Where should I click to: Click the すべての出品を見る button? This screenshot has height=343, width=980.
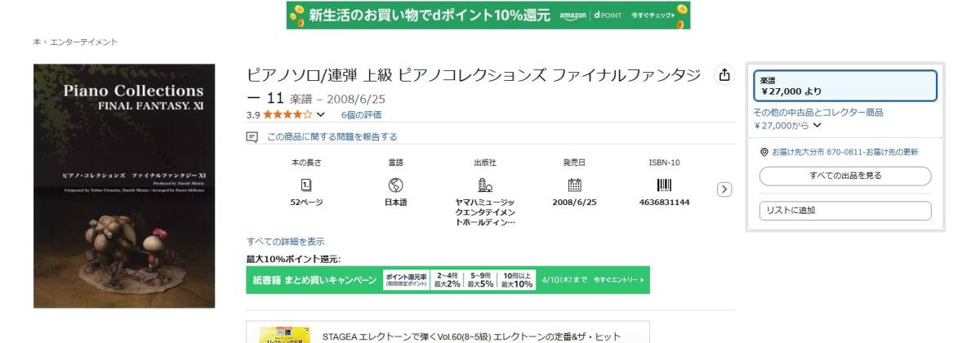[844, 176]
